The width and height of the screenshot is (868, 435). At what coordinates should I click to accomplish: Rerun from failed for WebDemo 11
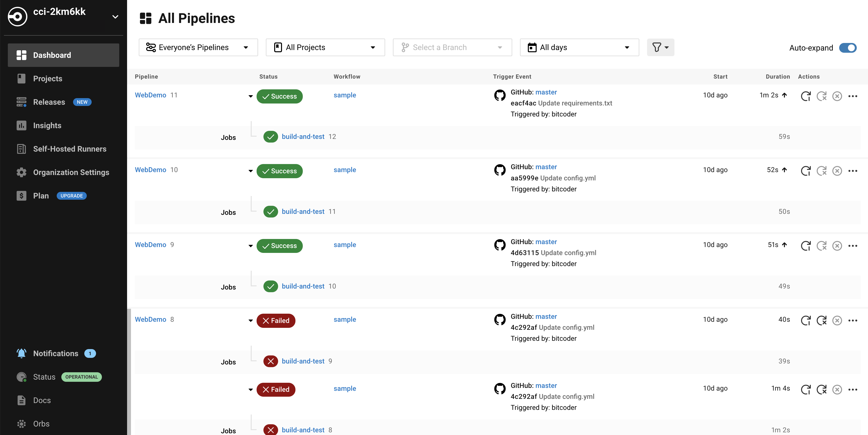pyautogui.click(x=822, y=96)
